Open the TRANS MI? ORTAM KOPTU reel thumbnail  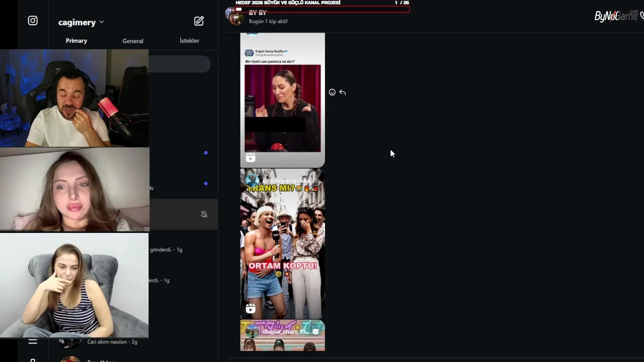click(282, 244)
